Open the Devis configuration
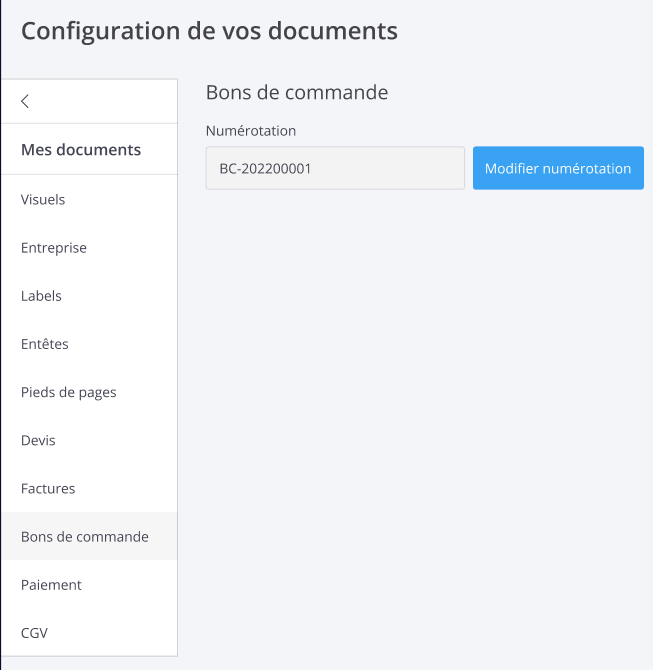Viewport: 653px width, 670px height. 38,440
